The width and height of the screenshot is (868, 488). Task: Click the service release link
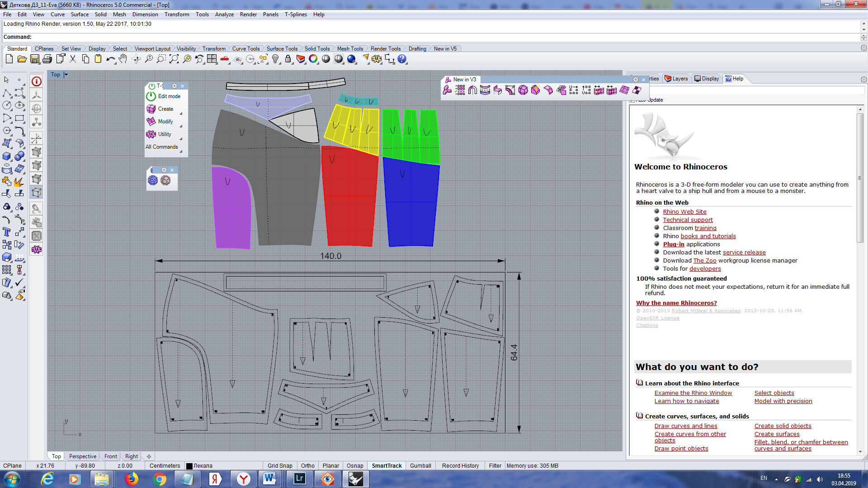(744, 253)
